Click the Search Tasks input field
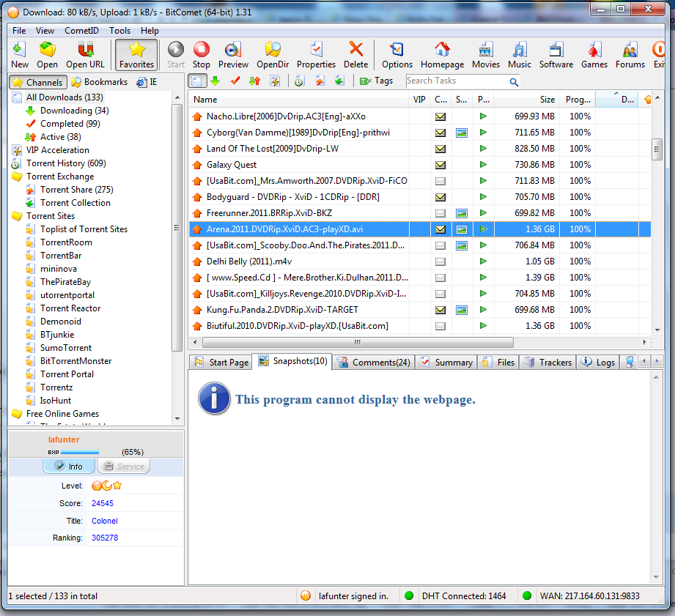Screen dimensions: 675x616 (x=457, y=81)
